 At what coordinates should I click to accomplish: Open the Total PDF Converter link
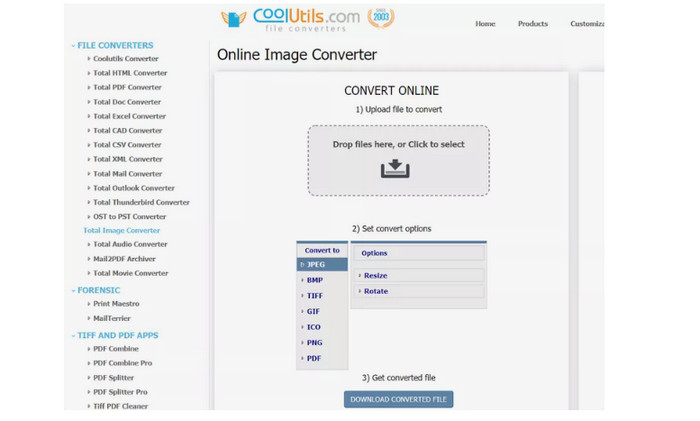pos(127,87)
